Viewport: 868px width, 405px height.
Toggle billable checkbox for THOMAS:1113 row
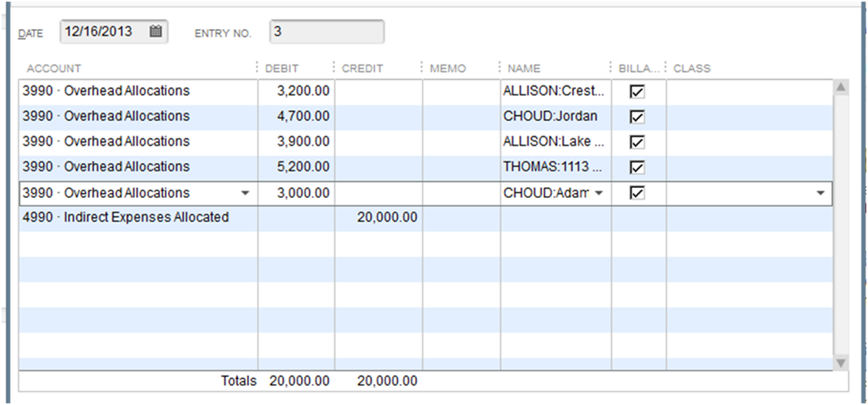638,167
